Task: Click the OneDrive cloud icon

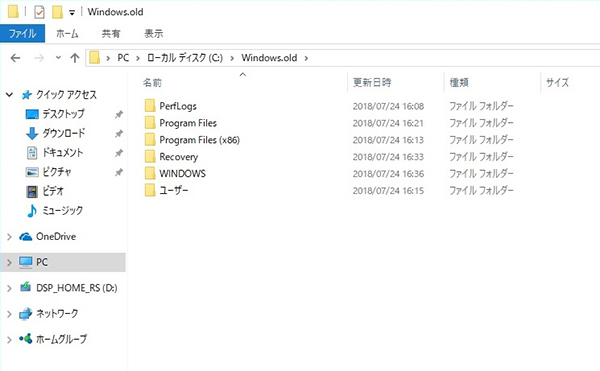Action: tap(26, 237)
